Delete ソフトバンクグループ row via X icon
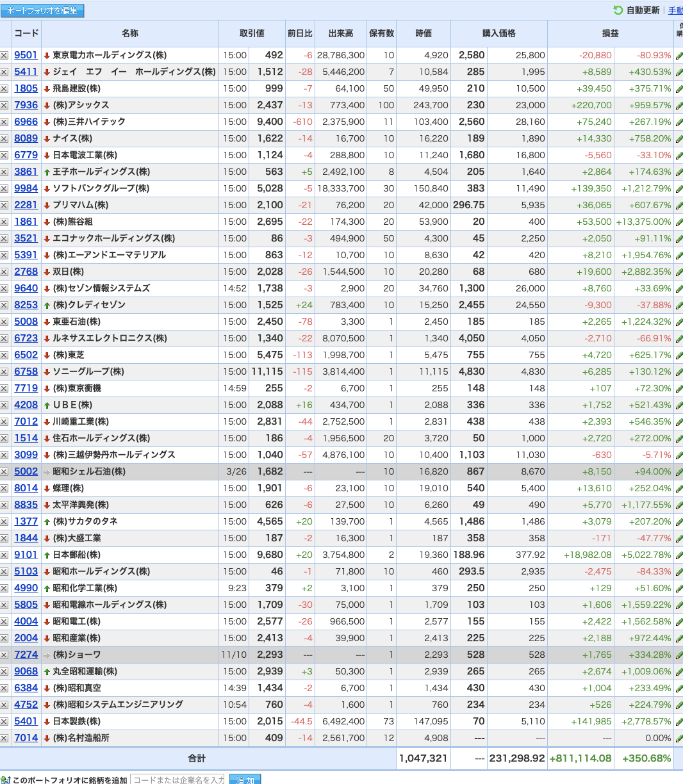Viewport: 683px width, 784px height. pos(4,189)
